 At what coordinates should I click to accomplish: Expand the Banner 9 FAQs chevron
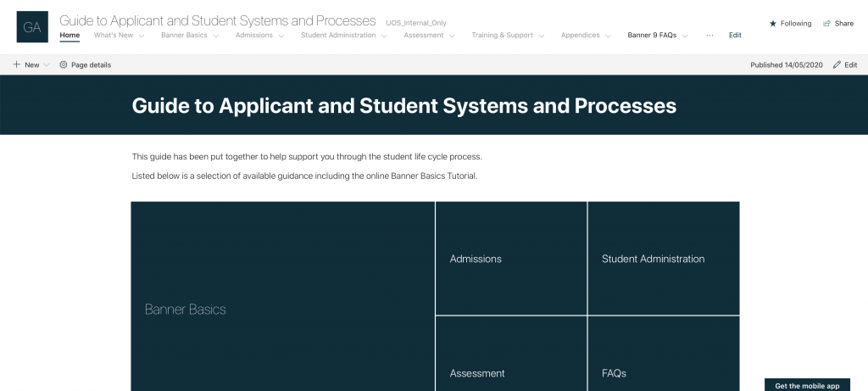[x=685, y=36]
